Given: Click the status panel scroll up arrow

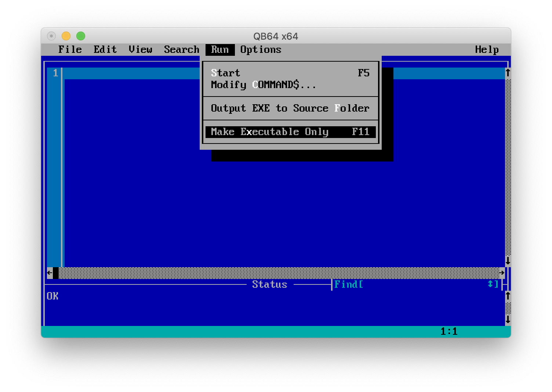Looking at the screenshot, I should 508,295.
